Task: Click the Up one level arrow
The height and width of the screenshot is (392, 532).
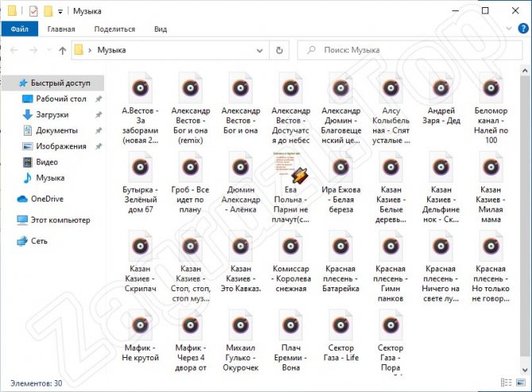Action: click(63, 50)
